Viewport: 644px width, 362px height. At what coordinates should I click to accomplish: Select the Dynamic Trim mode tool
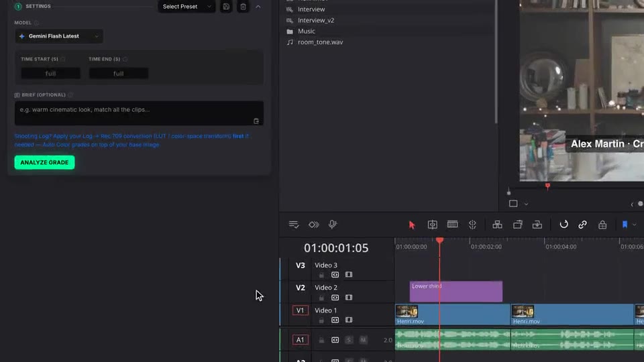click(453, 224)
